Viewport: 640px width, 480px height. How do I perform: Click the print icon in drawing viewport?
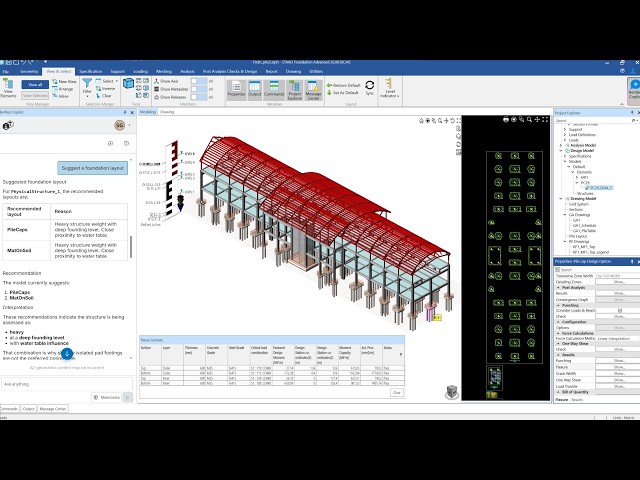(506, 120)
